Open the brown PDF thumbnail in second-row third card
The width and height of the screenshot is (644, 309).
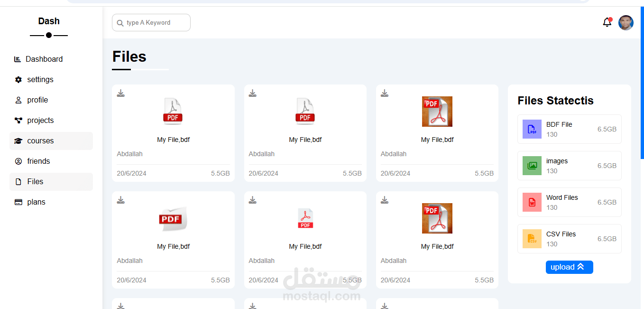(x=437, y=218)
